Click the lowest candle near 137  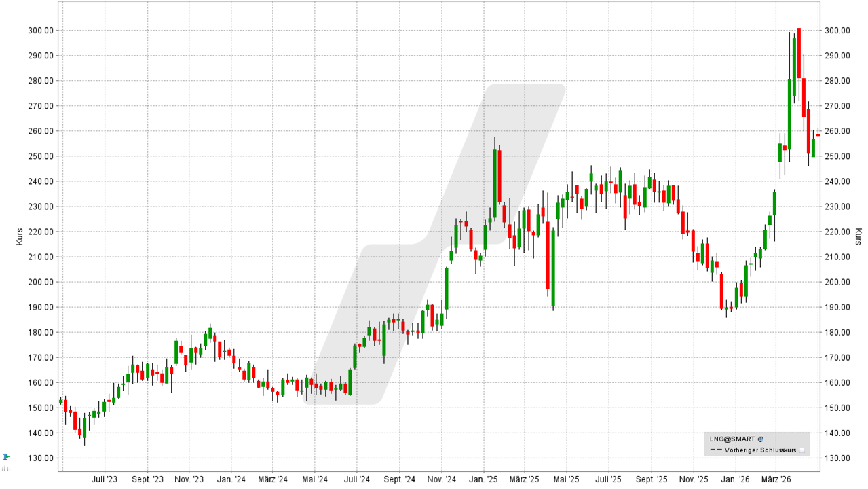(84, 428)
